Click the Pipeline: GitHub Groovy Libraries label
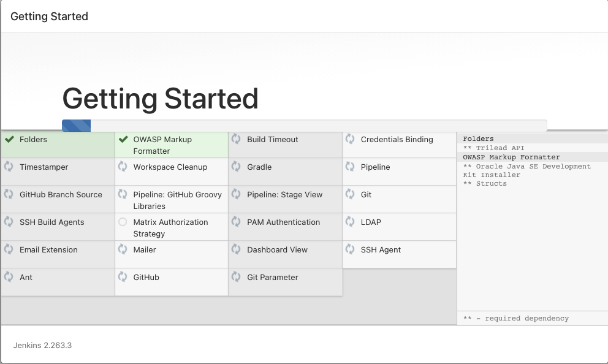 [178, 200]
